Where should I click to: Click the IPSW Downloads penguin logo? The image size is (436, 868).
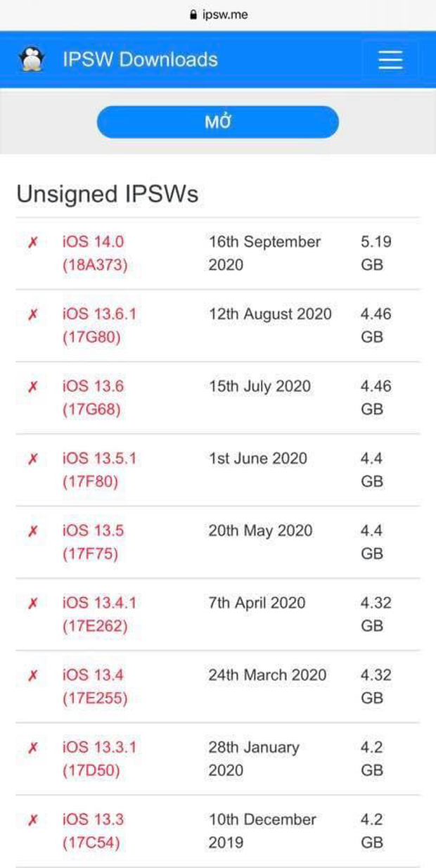31,60
